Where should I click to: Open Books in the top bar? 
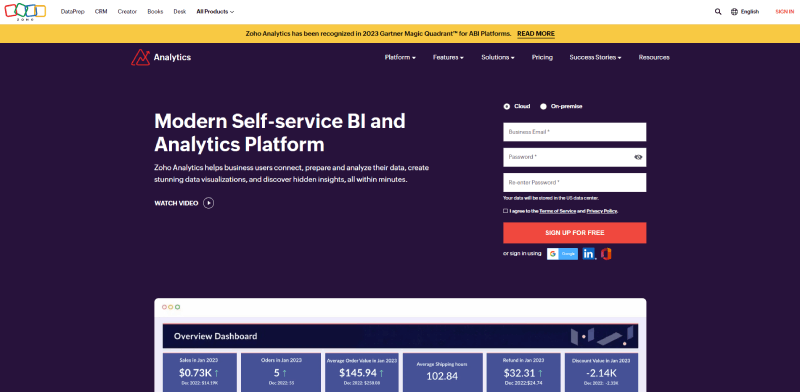155,11
